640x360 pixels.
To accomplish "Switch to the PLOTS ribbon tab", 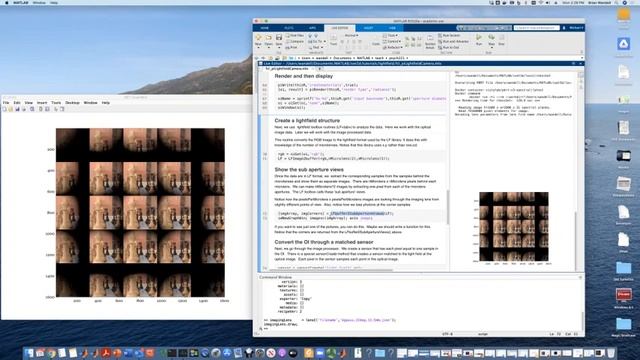I will click(x=289, y=28).
